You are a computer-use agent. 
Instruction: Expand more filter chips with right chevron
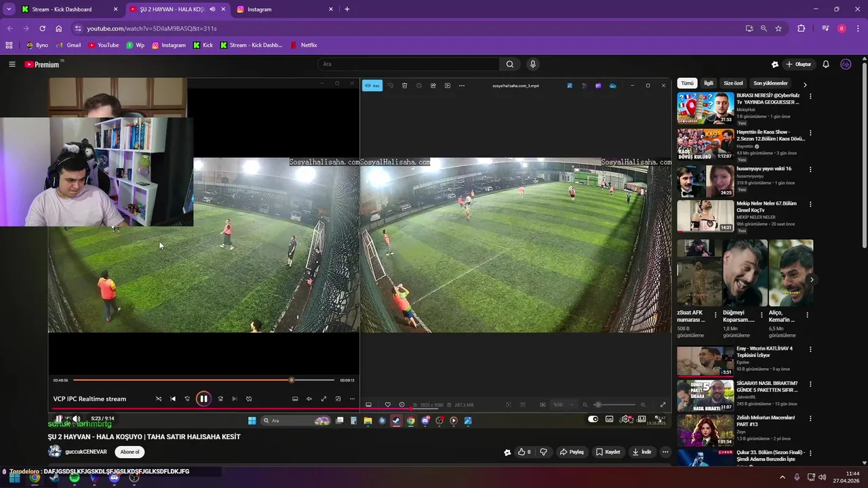pyautogui.click(x=805, y=84)
